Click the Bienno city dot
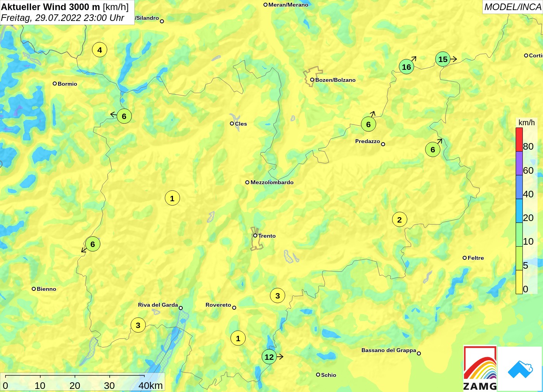 point(34,289)
